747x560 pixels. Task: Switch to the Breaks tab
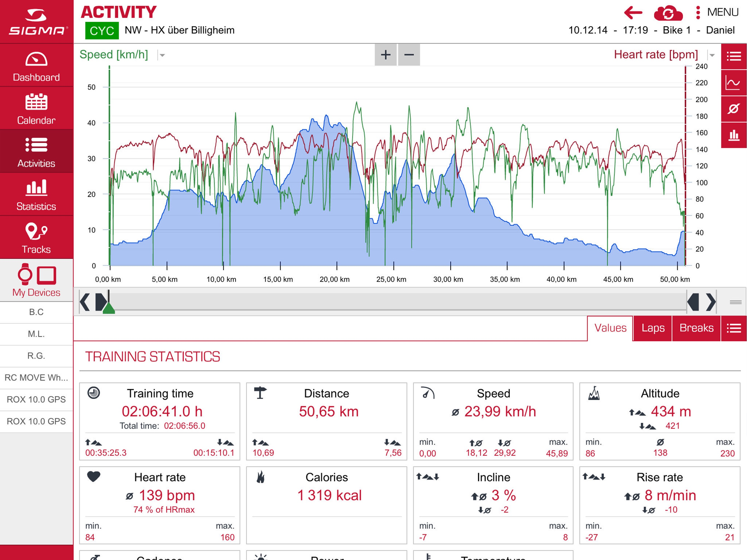tap(696, 328)
